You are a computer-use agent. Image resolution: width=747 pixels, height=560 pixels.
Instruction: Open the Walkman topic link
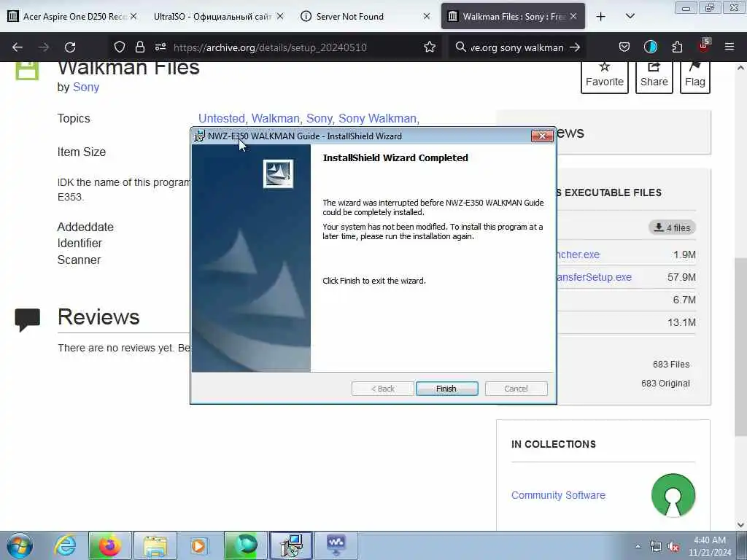click(x=276, y=118)
